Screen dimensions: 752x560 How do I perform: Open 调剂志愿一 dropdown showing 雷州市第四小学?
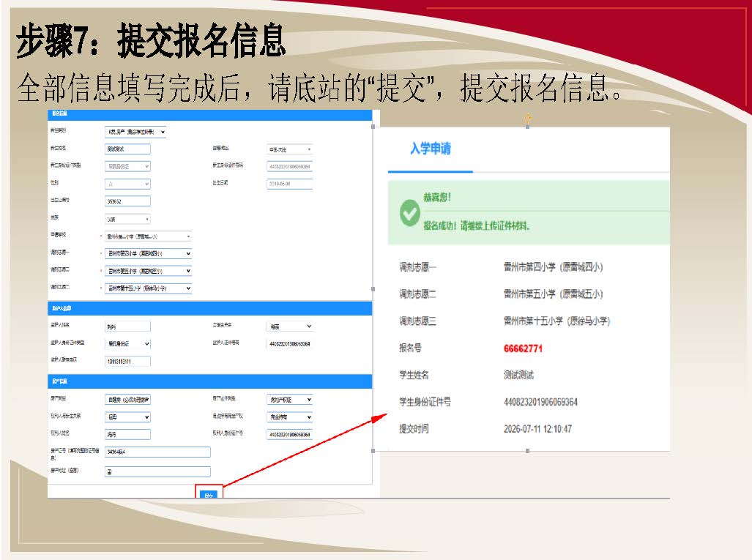click(x=148, y=253)
